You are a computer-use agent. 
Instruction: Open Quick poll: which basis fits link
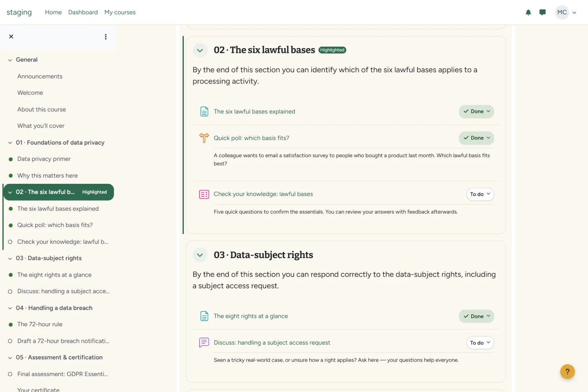click(x=251, y=138)
